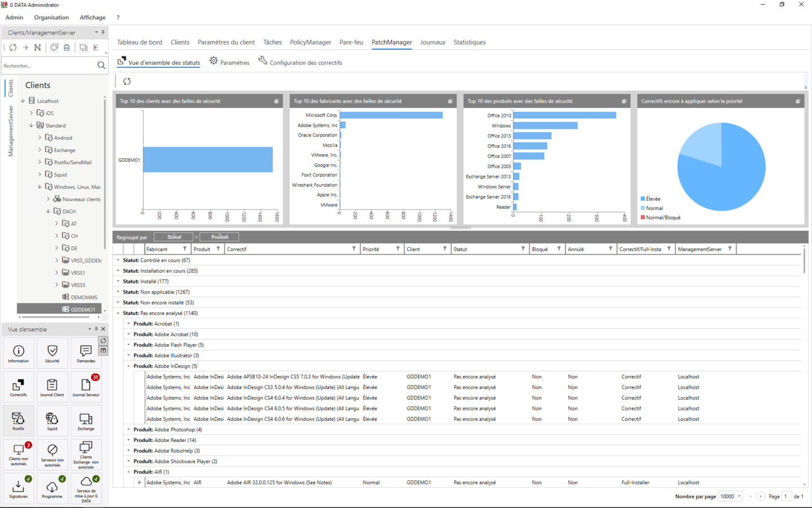This screenshot has width=812, height=508.
Task: Open filter for the Priorité column
Action: tap(398, 249)
